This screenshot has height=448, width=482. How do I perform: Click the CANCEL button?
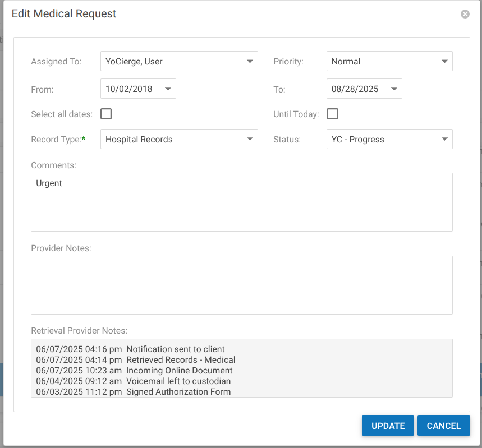pyautogui.click(x=443, y=426)
